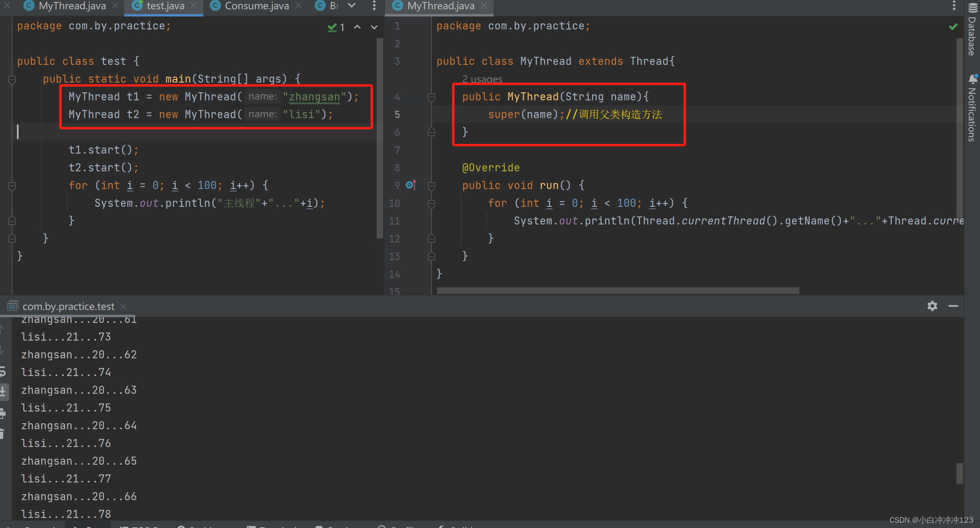This screenshot has height=528, width=980.
Task: Click the overridden method gutter icon
Action: [x=411, y=185]
